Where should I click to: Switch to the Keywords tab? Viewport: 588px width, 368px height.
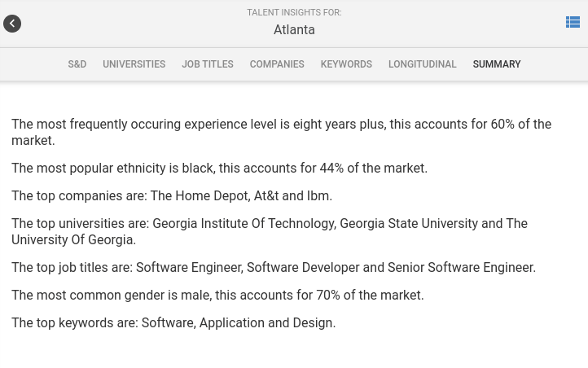click(x=346, y=64)
